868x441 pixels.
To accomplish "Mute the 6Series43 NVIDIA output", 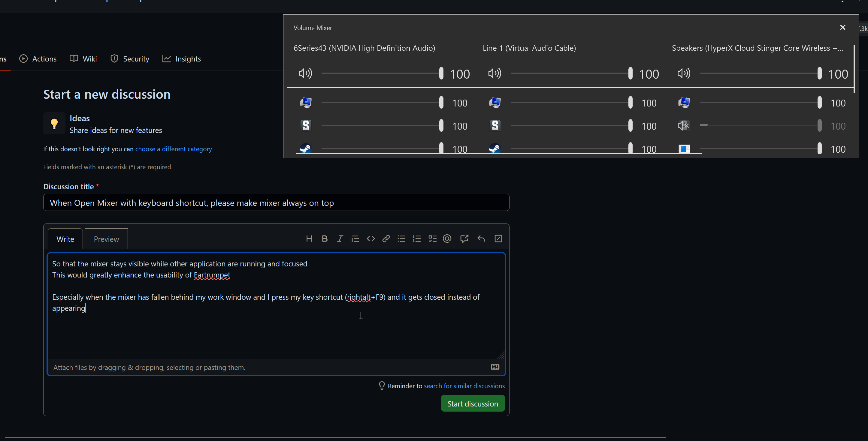I will point(305,73).
